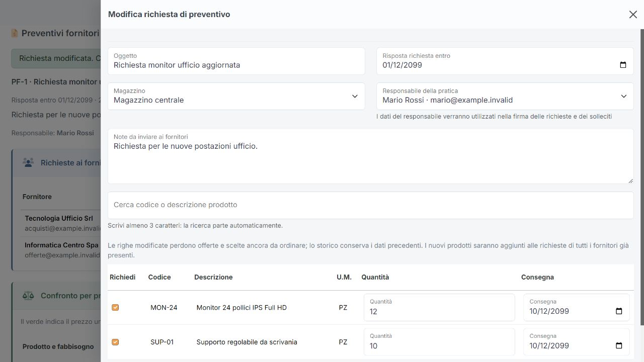Viewport: 644px width, 362px height.
Task: Edit the Quantità field for MON-24
Action: click(439, 307)
